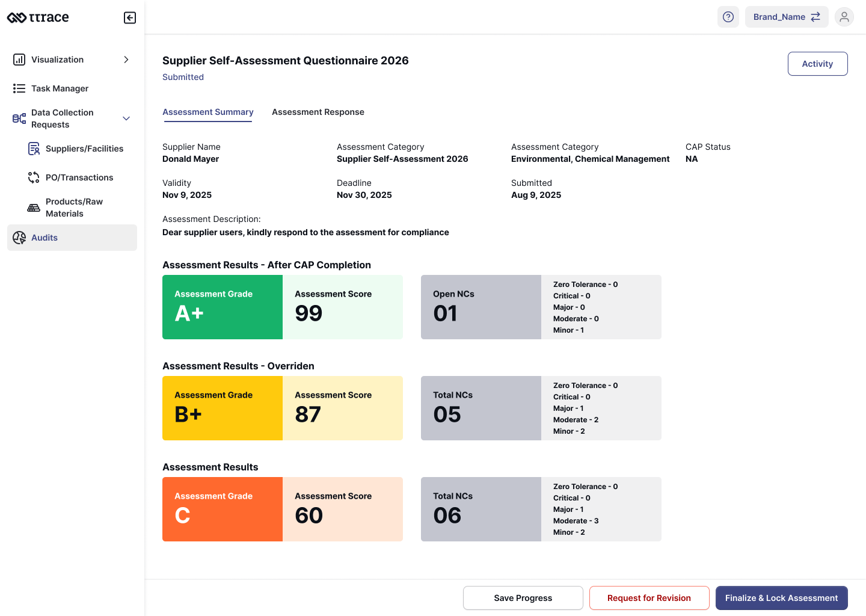This screenshot has width=866, height=616.
Task: Click Deadline date Nov 30, 2025
Action: (364, 195)
